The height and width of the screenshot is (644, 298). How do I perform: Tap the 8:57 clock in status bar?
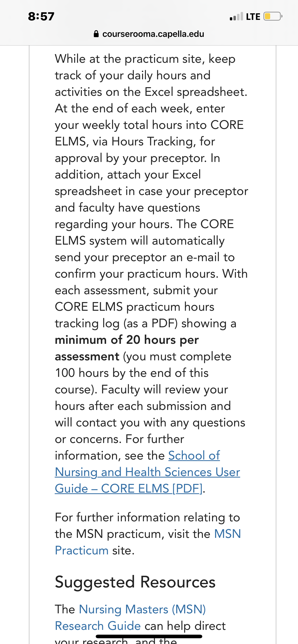pos(41,17)
